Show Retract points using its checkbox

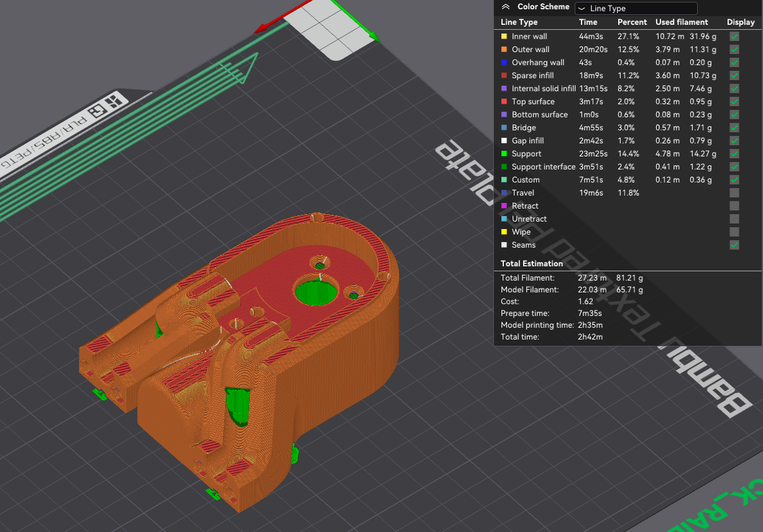click(734, 206)
